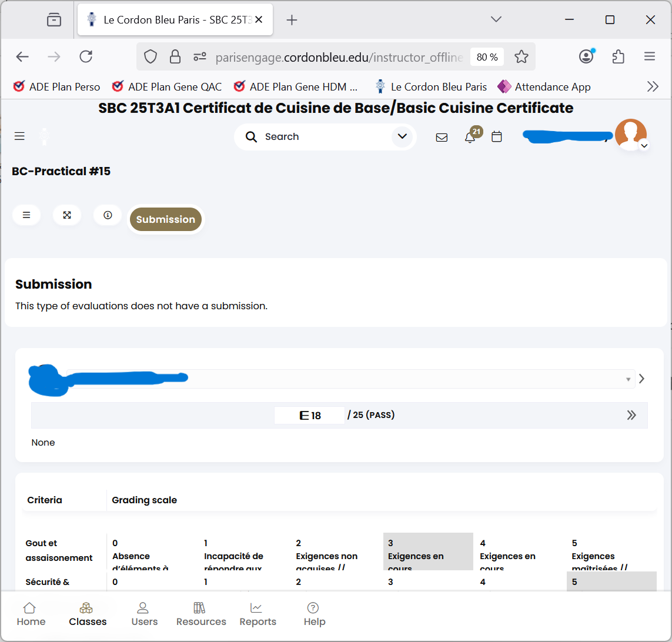Image resolution: width=672 pixels, height=642 pixels.
Task: Open Attendance App bookmark
Action: [544, 86]
